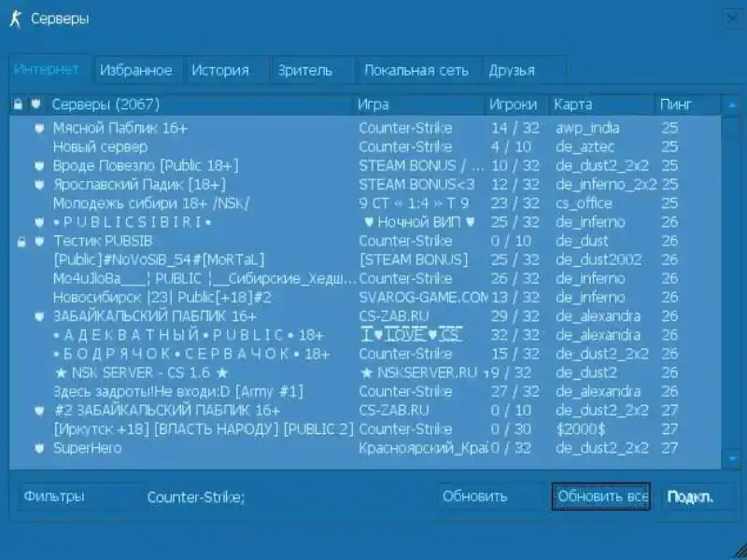This screenshot has width=747, height=560.
Task: Click the cs_office map cell
Action: point(584,203)
